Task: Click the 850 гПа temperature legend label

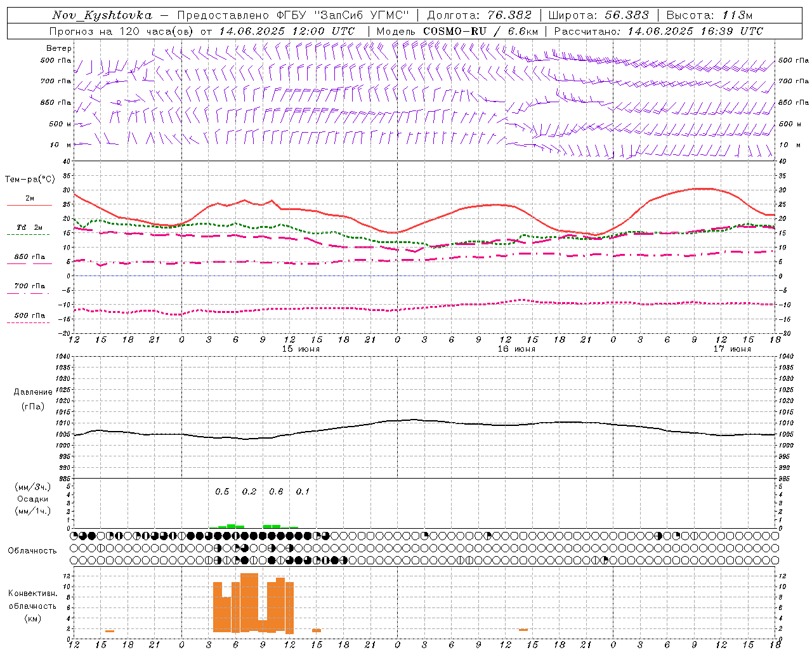Action: click(x=30, y=257)
